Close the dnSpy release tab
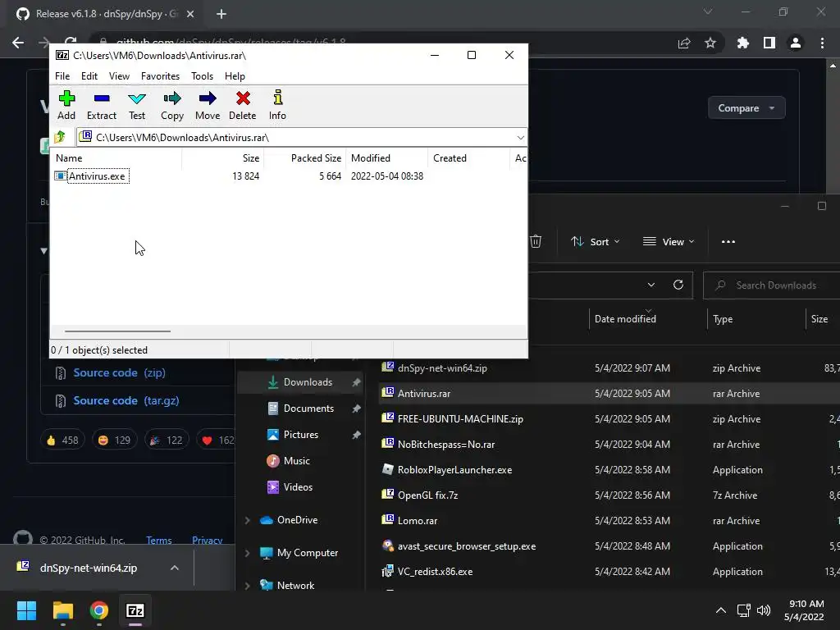Viewport: 840px width, 630px height. coord(190,14)
